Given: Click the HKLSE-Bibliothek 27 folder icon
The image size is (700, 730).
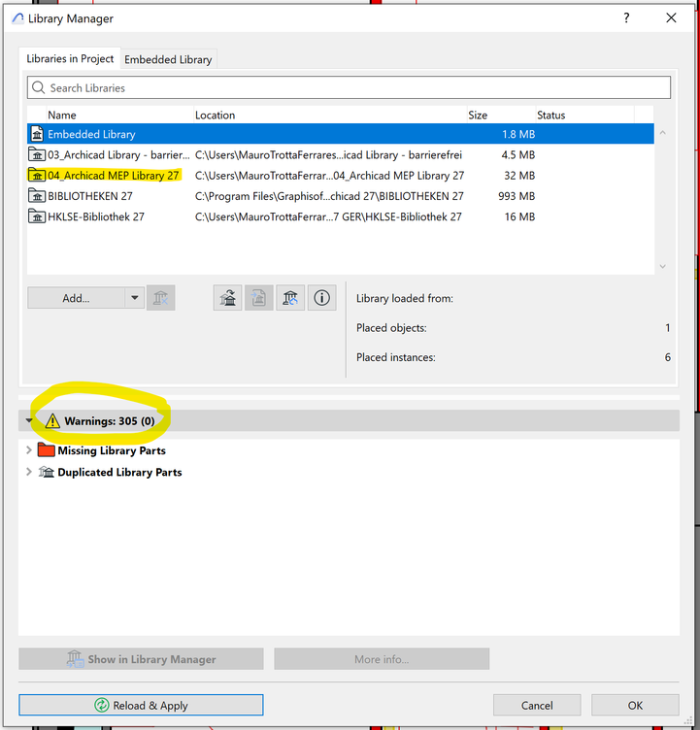Looking at the screenshot, I should (x=37, y=216).
